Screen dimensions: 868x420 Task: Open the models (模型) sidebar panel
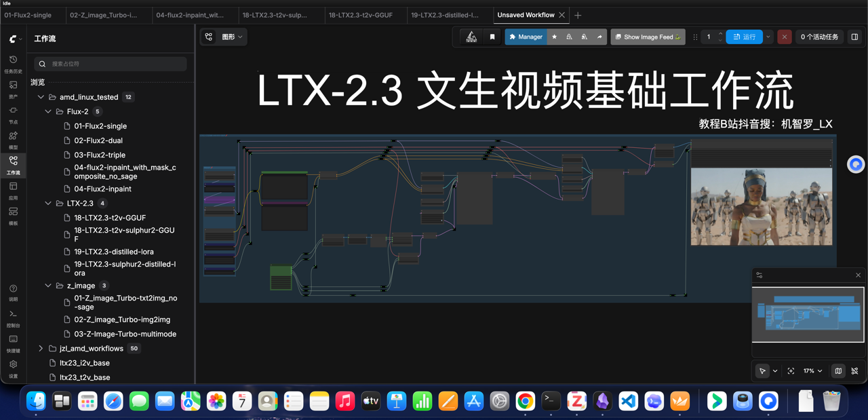13,140
